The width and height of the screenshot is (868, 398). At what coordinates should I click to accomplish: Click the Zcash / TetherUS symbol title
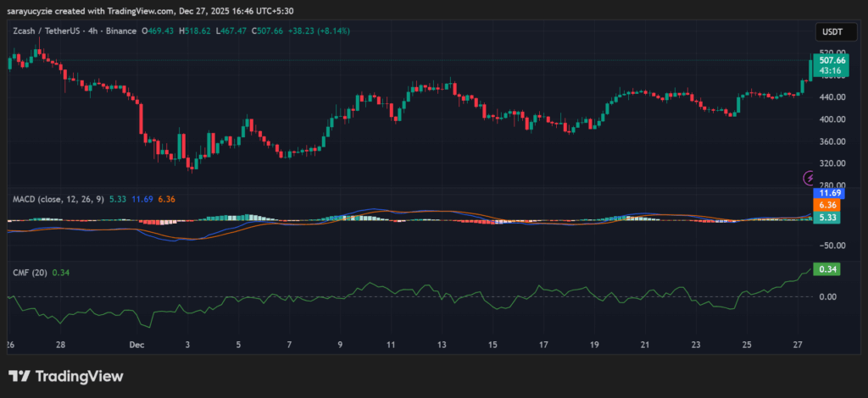click(47, 31)
